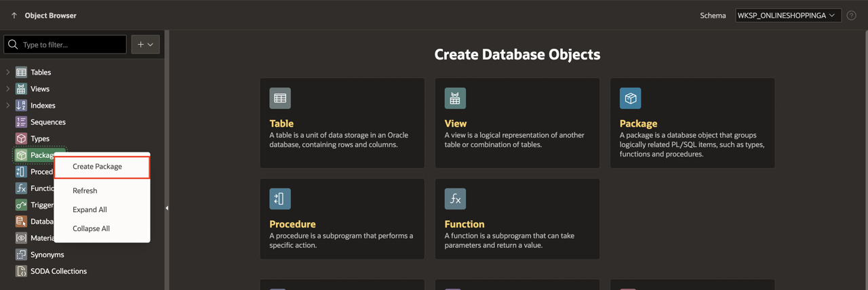868x290 pixels.
Task: Click the Table card icon
Action: point(280,98)
